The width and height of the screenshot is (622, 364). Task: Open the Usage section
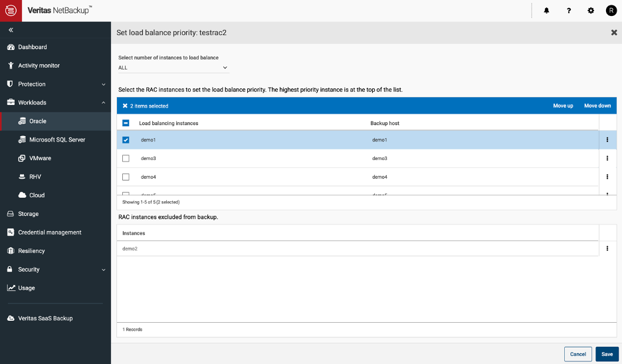point(27,288)
